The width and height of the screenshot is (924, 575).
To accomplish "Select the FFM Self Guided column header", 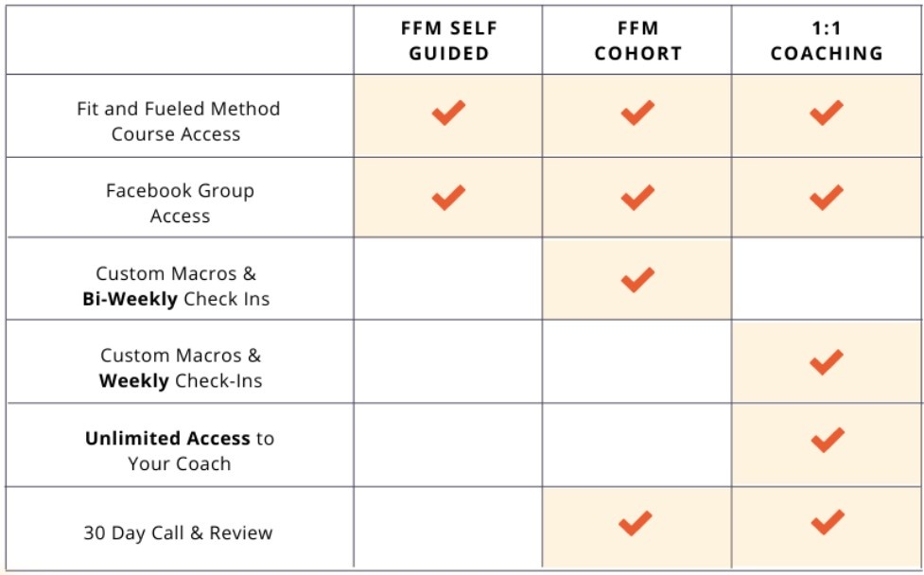I will [448, 41].
